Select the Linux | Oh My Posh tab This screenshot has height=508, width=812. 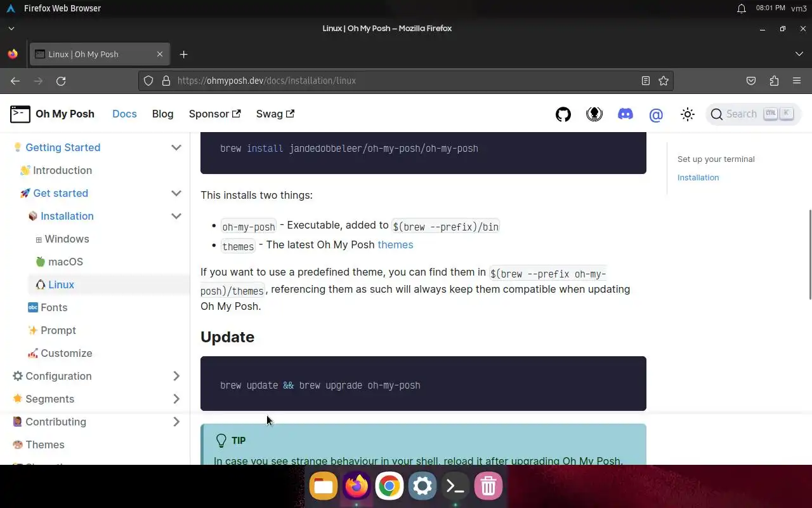coord(99,54)
